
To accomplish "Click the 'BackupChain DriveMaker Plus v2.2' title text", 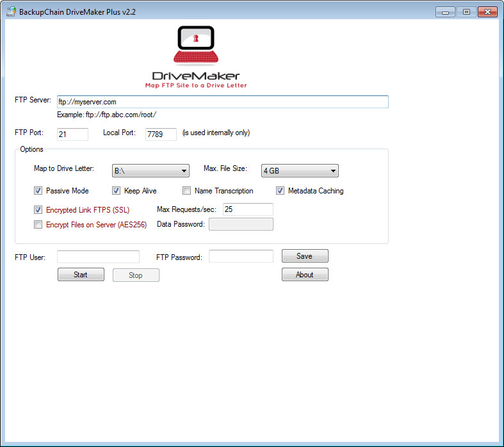I will (77, 12).
